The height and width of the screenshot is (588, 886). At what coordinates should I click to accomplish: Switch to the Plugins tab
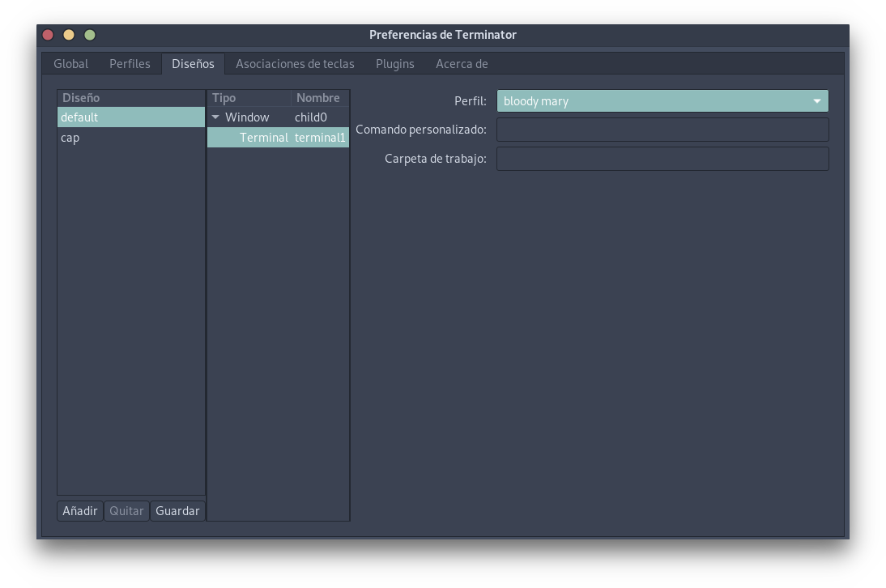(394, 64)
